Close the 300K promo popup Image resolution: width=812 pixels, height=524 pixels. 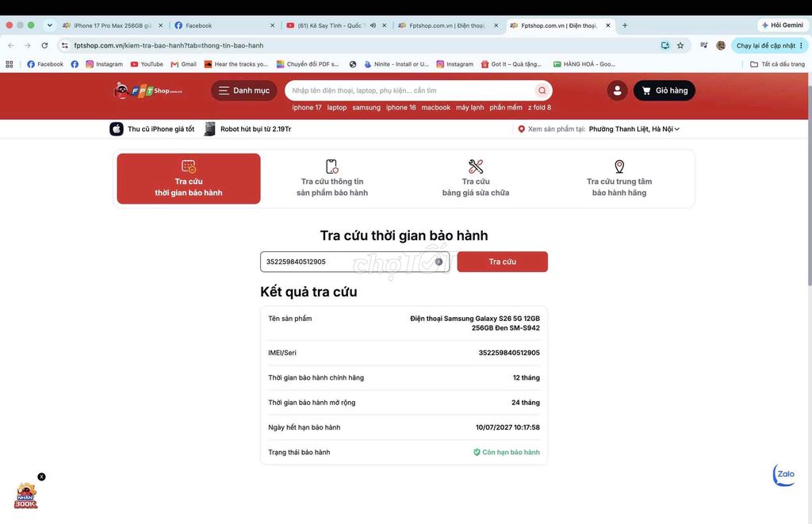[41, 477]
